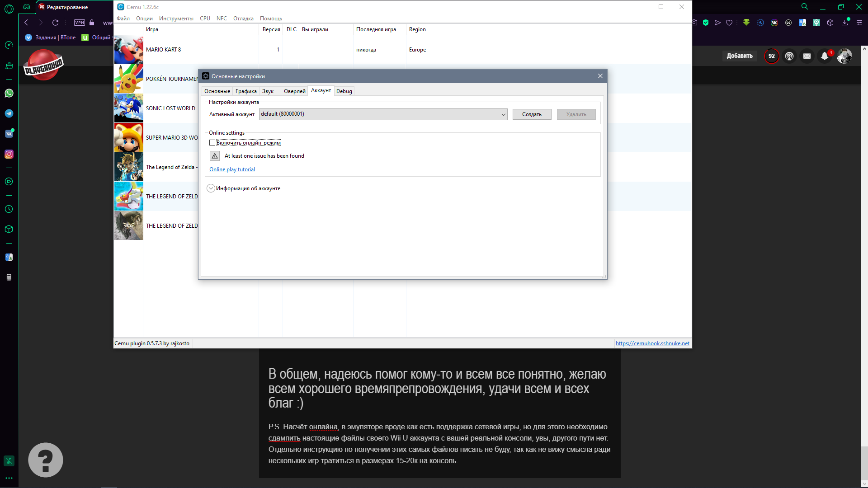The image size is (868, 488).
Task: Open the Файл menu in Cemu
Action: (123, 19)
